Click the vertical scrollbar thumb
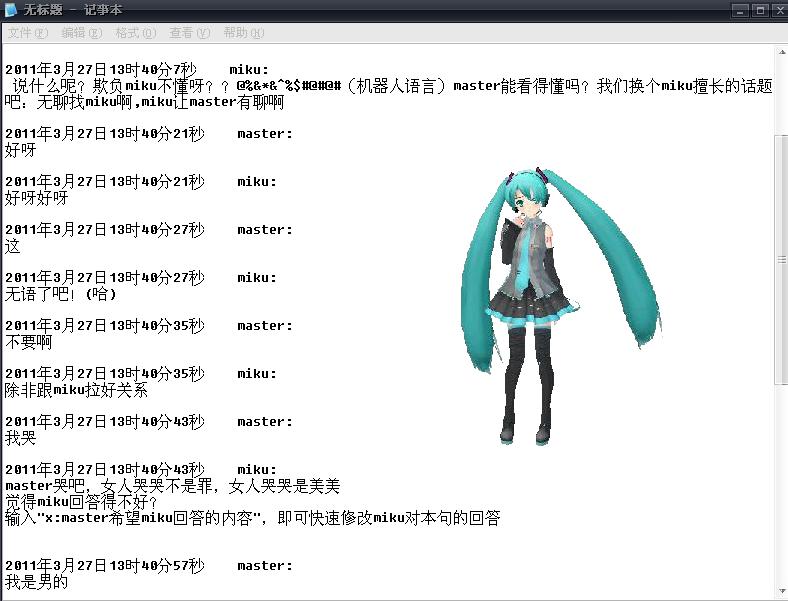This screenshot has width=788, height=601. tap(782, 260)
